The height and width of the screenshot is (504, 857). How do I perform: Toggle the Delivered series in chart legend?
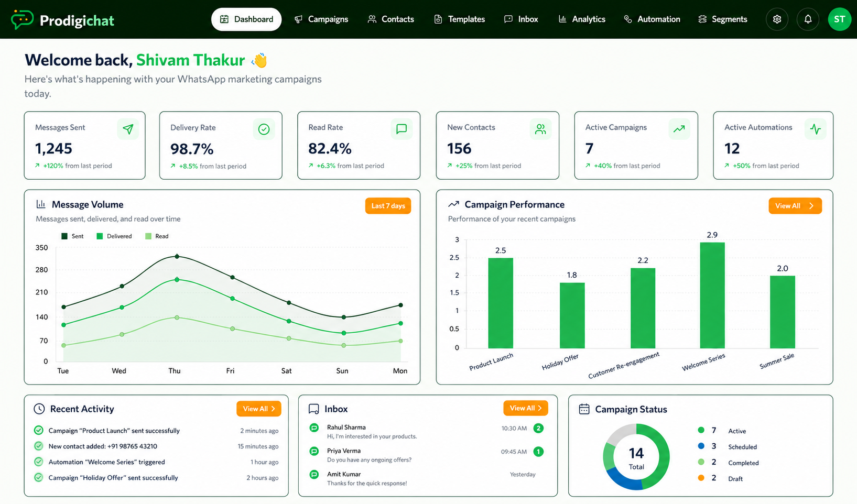(114, 236)
